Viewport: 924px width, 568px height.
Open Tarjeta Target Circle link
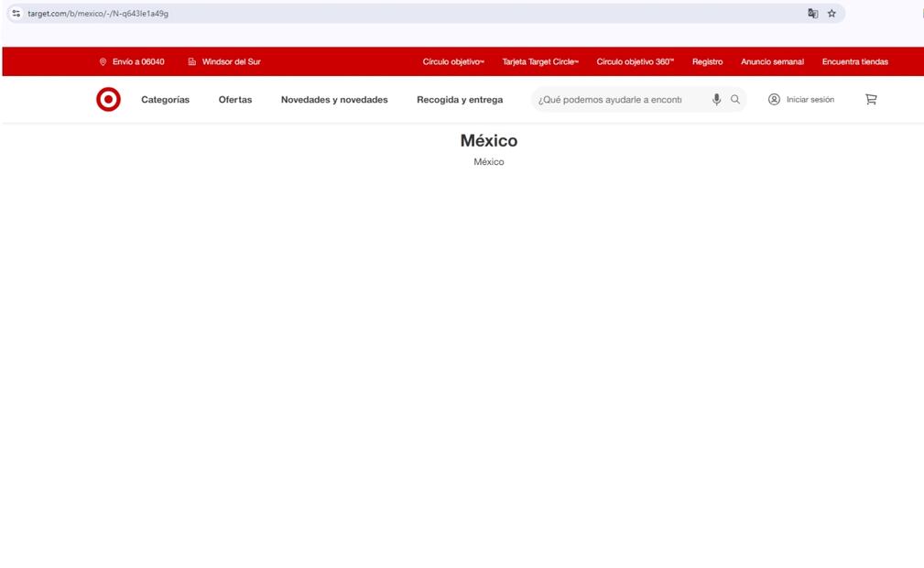[x=540, y=62]
